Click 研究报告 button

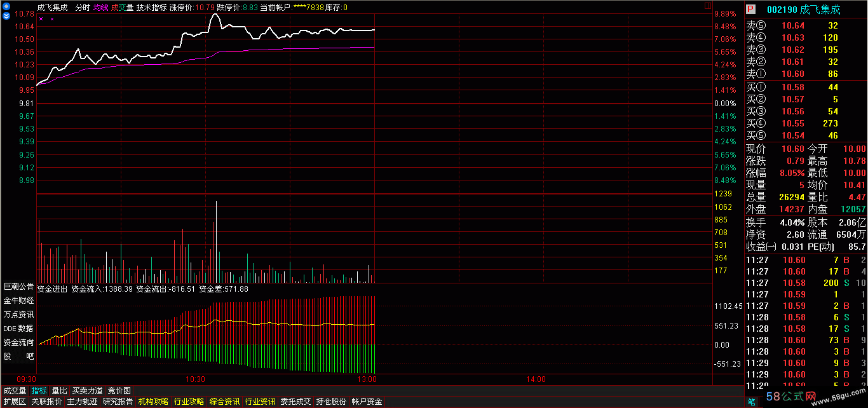point(118,402)
